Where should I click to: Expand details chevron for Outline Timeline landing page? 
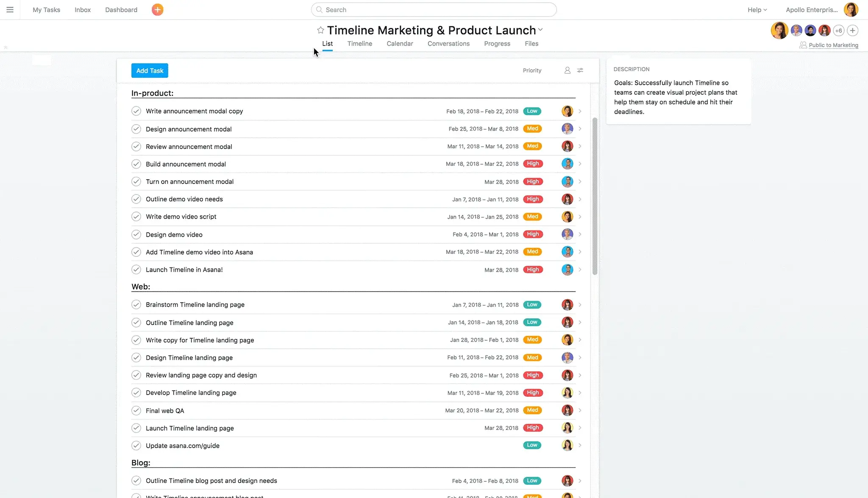tap(580, 322)
